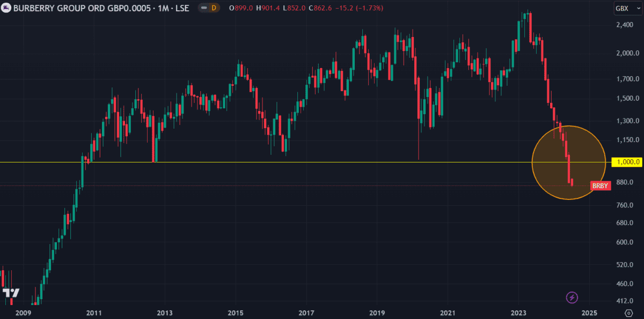Click the 2009 label on the time axis
644x319 pixels.
pos(23,313)
